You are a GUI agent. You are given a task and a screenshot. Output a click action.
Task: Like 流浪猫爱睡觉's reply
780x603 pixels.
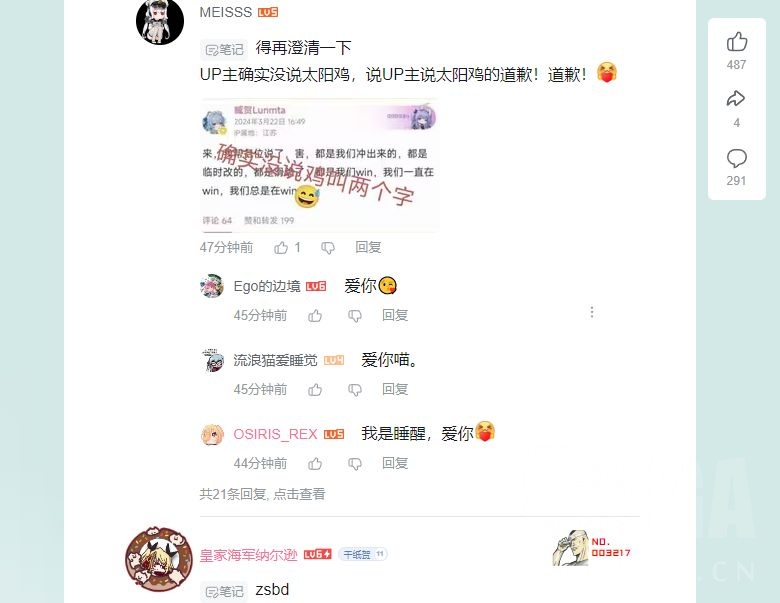point(315,390)
